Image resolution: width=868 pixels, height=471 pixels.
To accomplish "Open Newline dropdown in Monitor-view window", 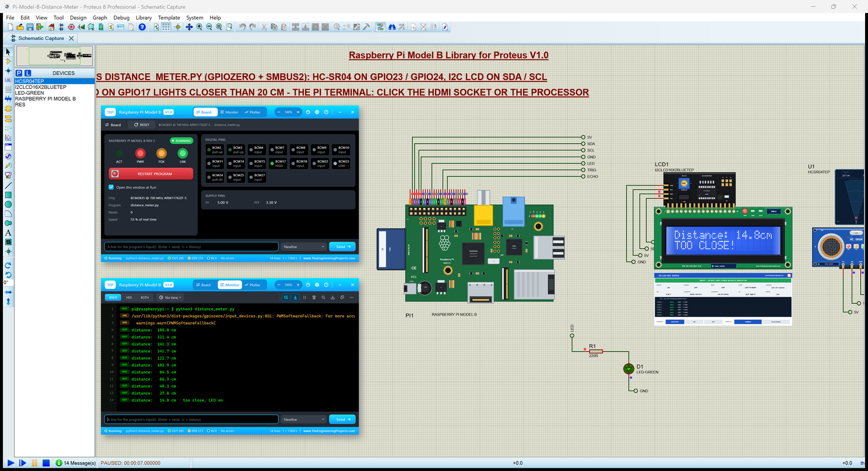I will (x=304, y=419).
